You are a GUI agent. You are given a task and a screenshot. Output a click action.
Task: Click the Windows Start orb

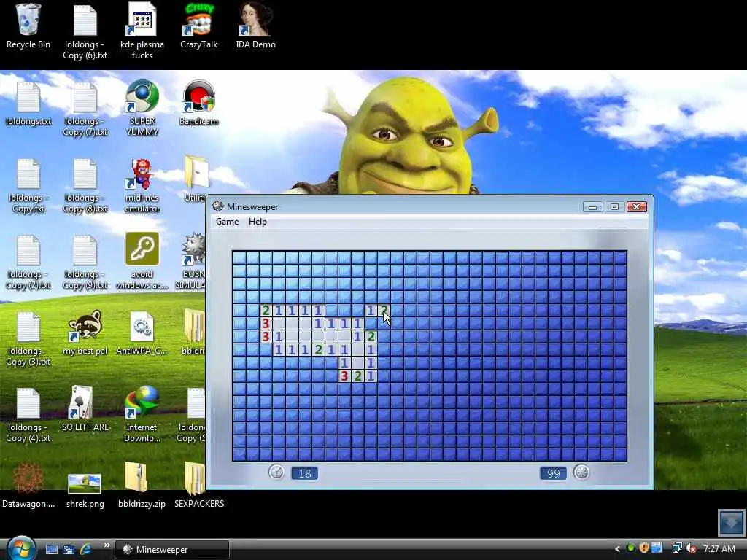click(21, 548)
